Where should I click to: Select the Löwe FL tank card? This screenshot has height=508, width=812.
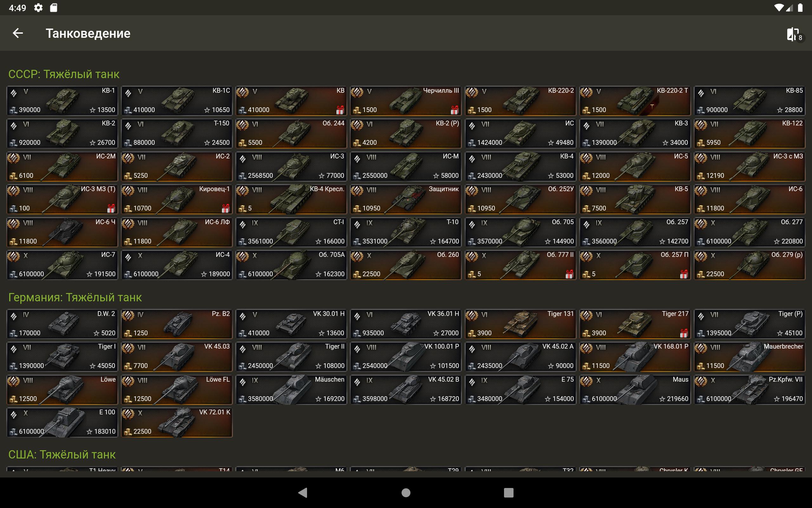pyautogui.click(x=177, y=390)
